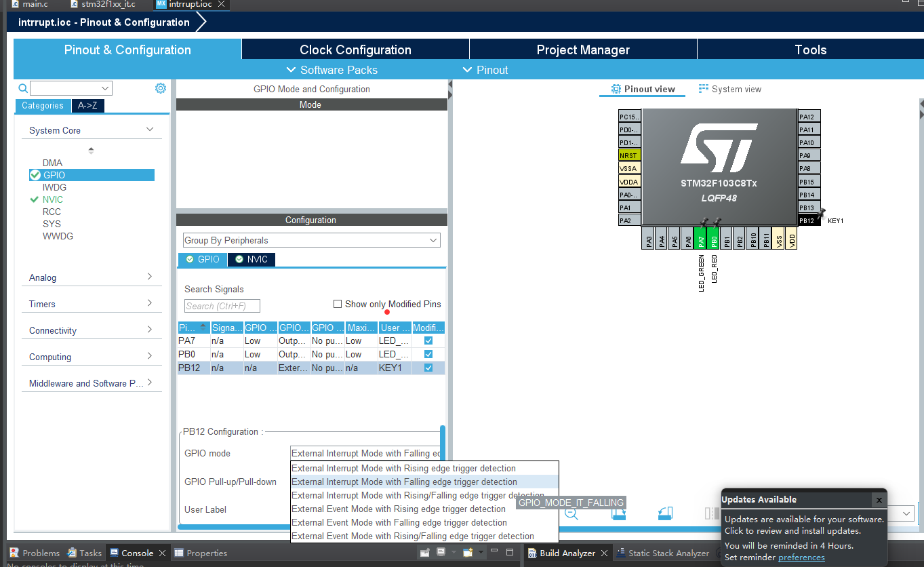Click the VDDA pin on the chip
The height and width of the screenshot is (567, 924).
point(630,182)
